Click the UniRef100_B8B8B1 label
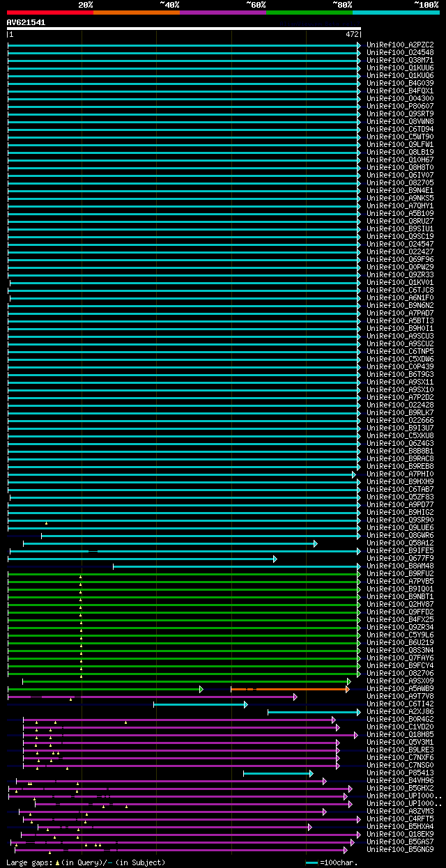The image size is (446, 868). tap(400, 451)
